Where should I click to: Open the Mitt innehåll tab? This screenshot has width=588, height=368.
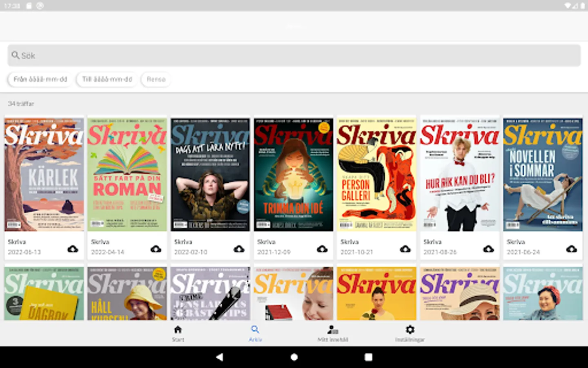333,333
